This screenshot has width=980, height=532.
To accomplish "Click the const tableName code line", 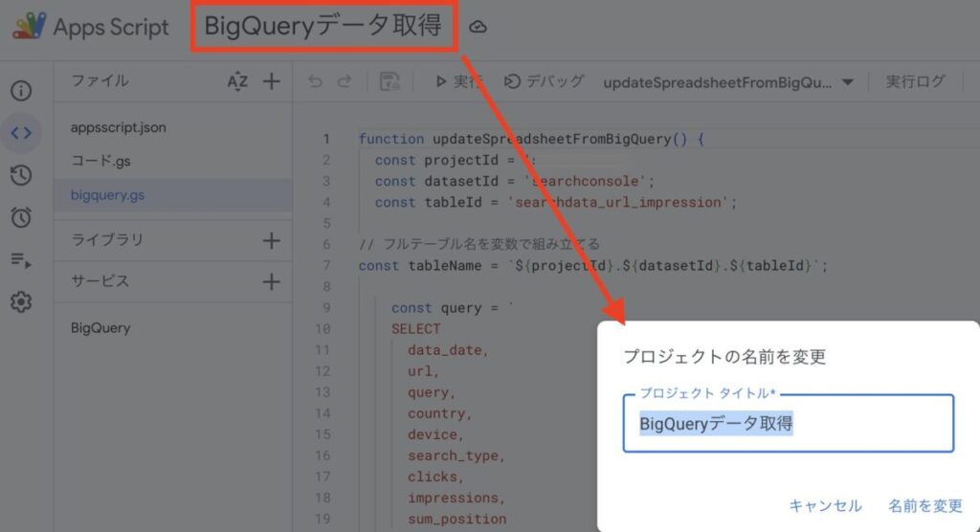I will (593, 266).
